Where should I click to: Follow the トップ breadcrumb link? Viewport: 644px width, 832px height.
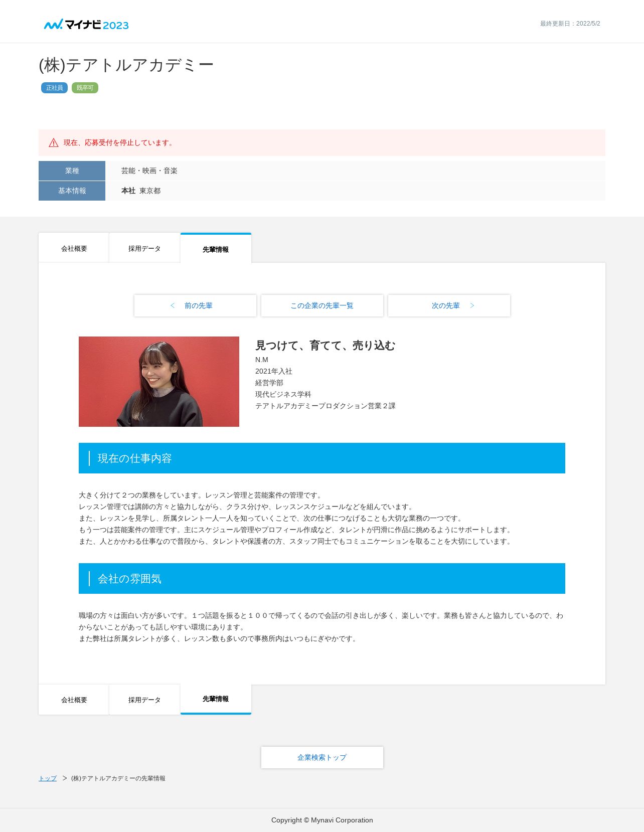click(x=48, y=778)
